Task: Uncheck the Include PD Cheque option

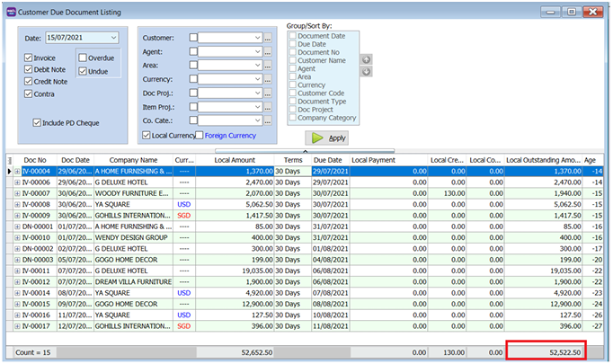Action: 37,122
